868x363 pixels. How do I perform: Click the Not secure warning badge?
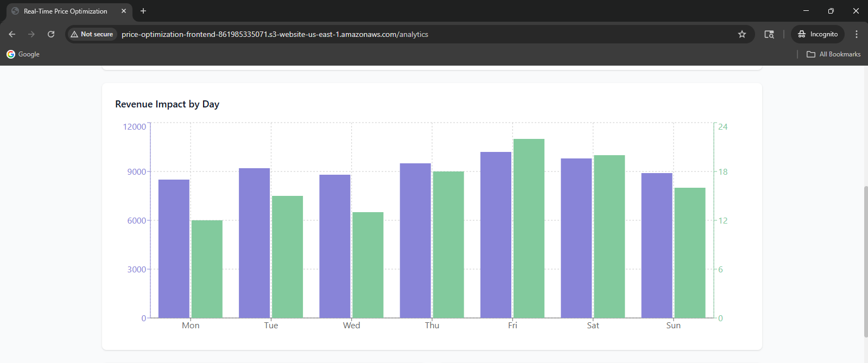(x=92, y=34)
